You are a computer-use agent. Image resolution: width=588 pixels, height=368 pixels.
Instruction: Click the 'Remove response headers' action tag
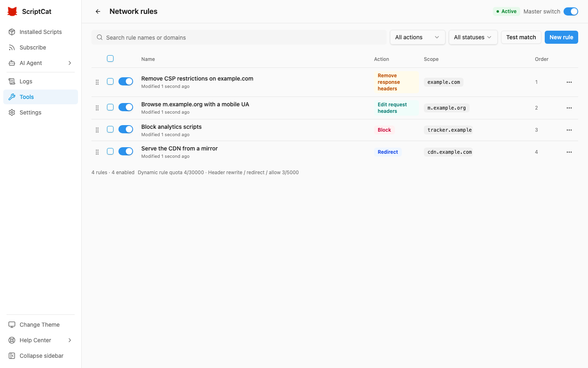pyautogui.click(x=396, y=82)
